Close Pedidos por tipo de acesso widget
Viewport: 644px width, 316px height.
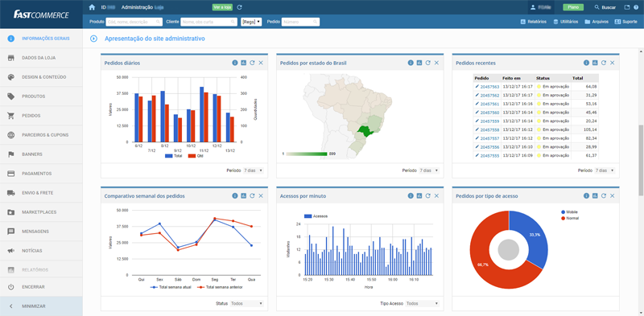(x=613, y=195)
